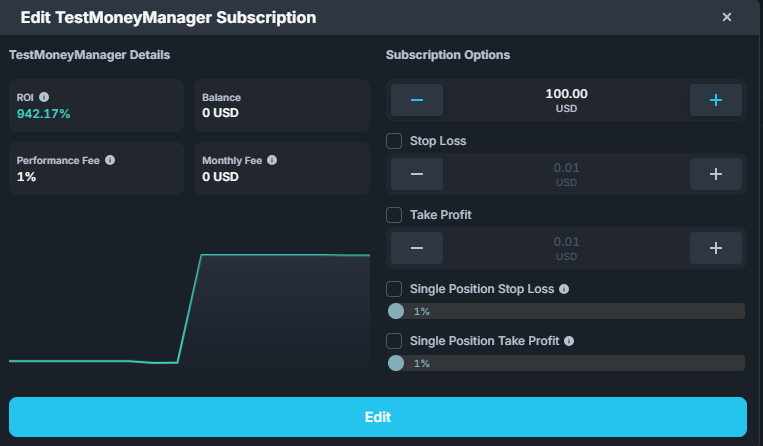Close the Edit Subscription dialog

click(x=727, y=17)
